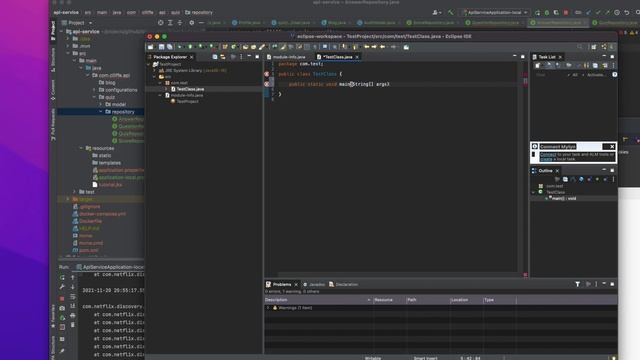
Task: Click the Eclipse toolbar search icon
Action: 580,47
